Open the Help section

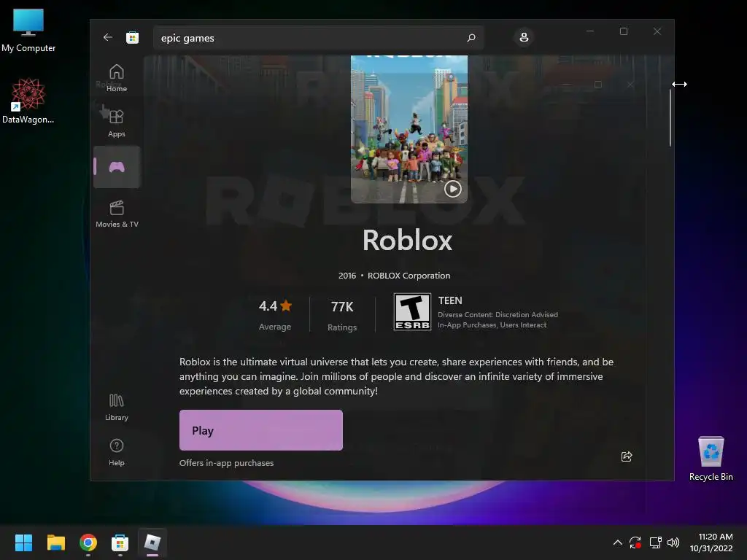pyautogui.click(x=117, y=452)
